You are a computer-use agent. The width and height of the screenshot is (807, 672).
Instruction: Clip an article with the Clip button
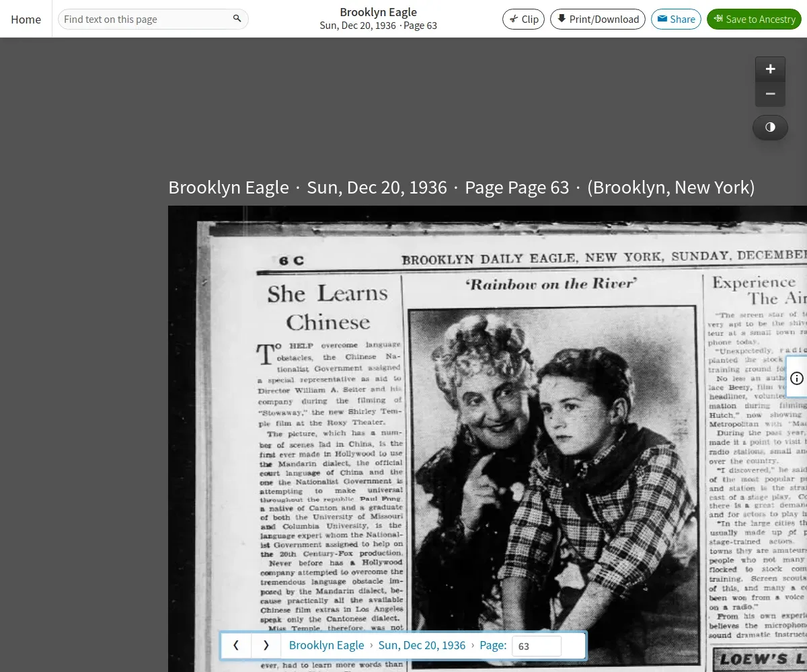tap(523, 19)
